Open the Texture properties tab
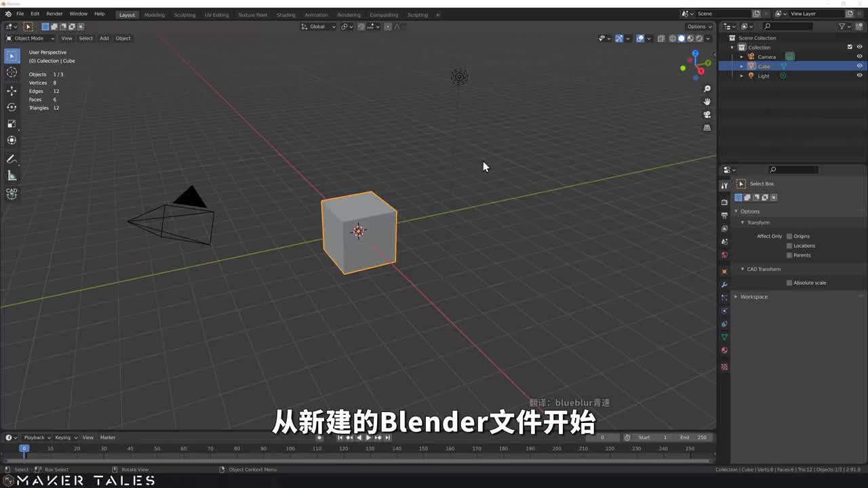The width and height of the screenshot is (868, 488). click(724, 367)
